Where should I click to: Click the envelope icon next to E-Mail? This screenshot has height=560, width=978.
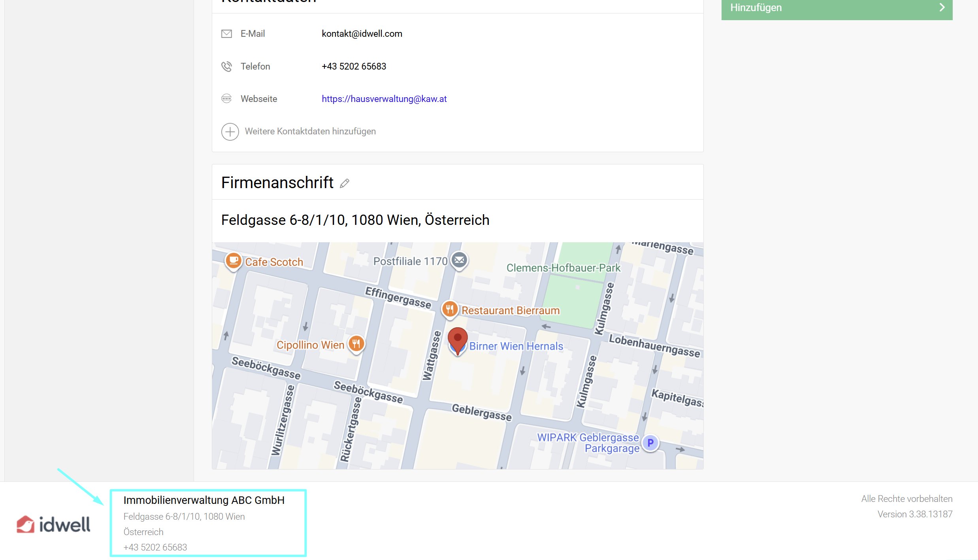226,34
